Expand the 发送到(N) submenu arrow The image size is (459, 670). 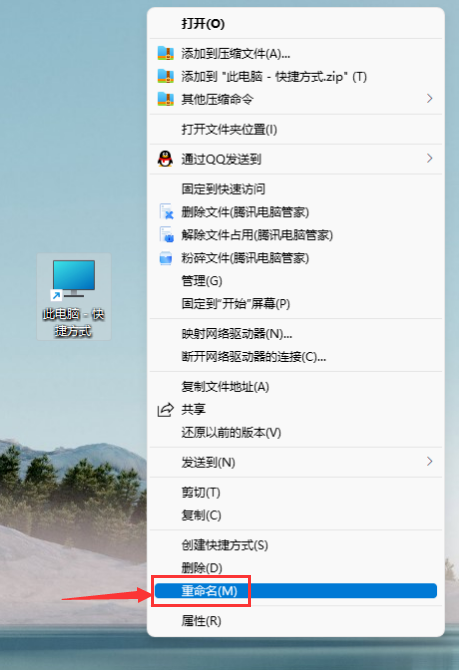430,461
